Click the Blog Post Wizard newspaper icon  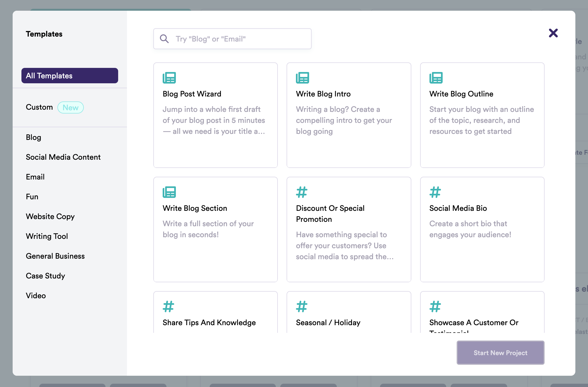(169, 78)
